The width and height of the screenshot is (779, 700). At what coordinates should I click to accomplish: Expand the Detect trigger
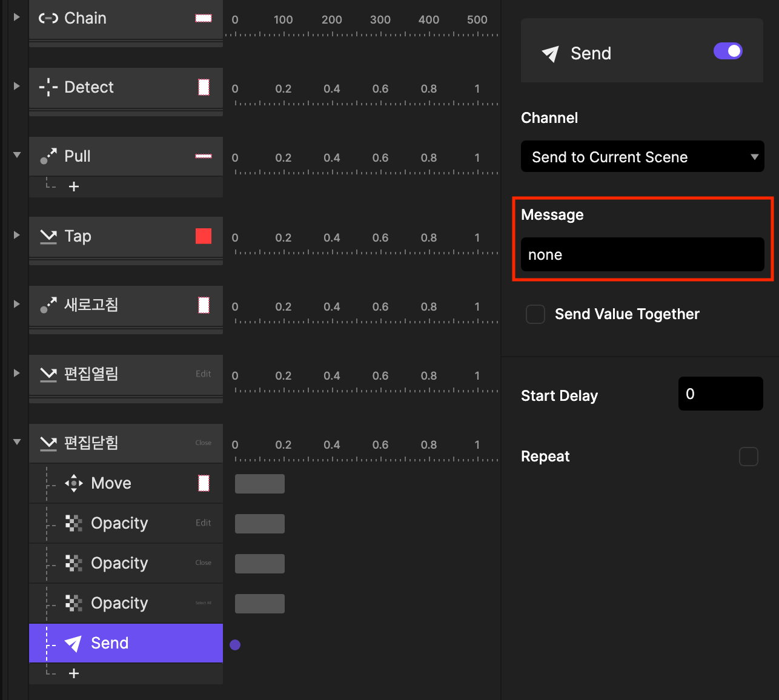pos(17,87)
